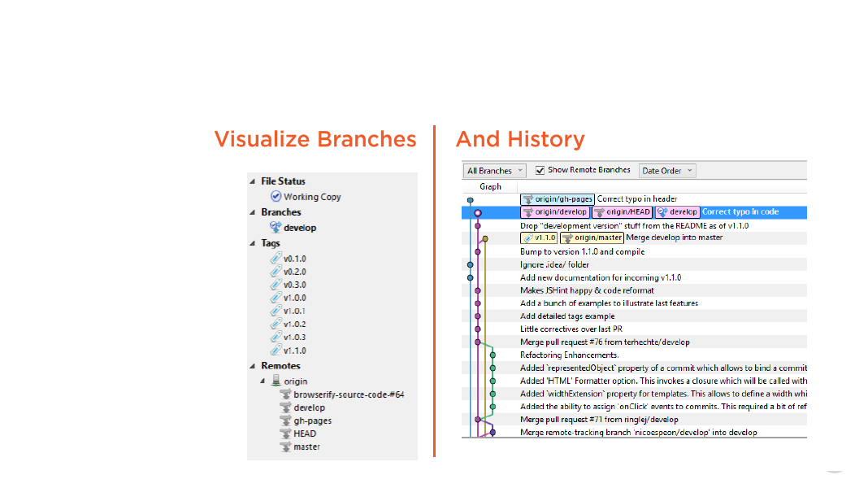Click the origin remote server icon
The height and width of the screenshot is (488, 868).
(276, 381)
